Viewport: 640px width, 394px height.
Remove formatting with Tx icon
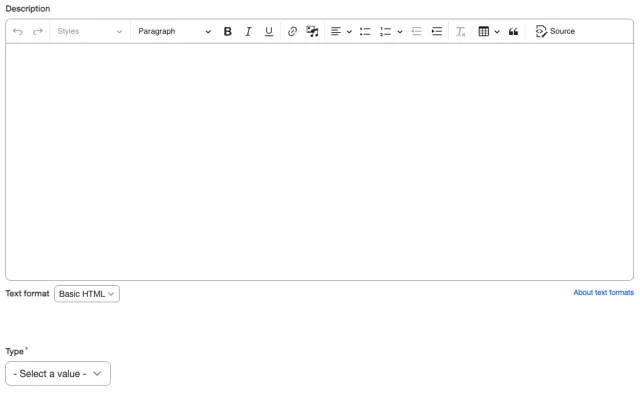(460, 31)
